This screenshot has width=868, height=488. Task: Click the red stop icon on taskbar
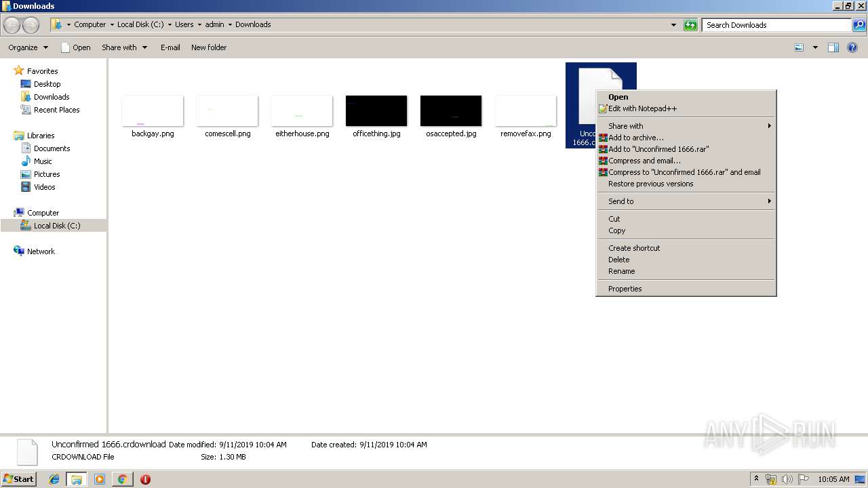pos(145,479)
